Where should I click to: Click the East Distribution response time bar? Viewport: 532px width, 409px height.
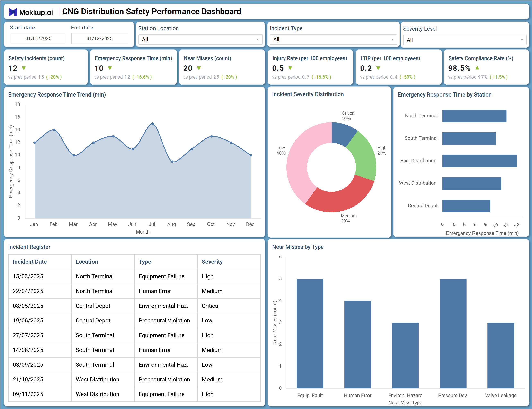(479, 161)
